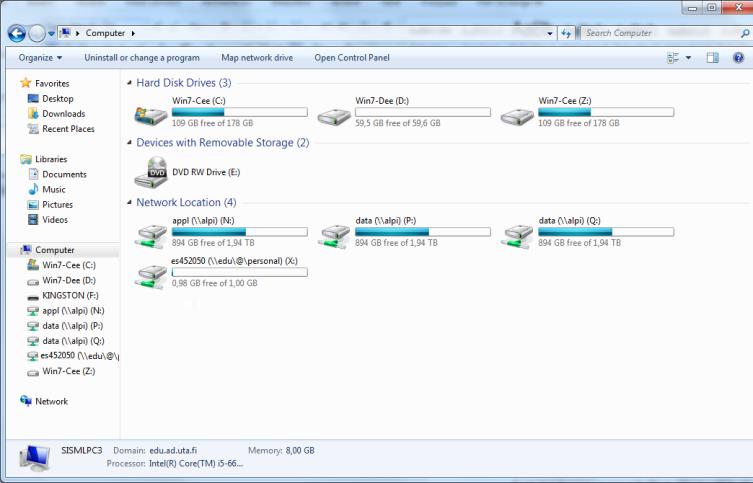
Task: Toggle the preview pane button
Action: click(x=713, y=58)
